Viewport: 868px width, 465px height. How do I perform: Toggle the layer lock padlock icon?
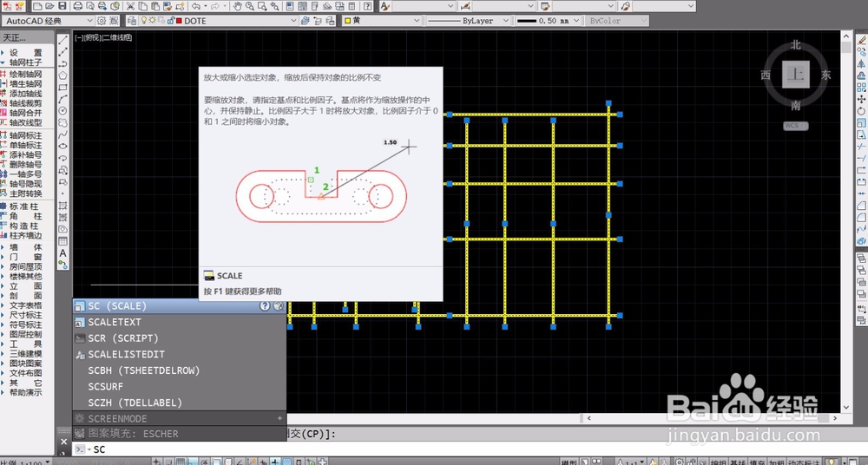click(x=170, y=21)
